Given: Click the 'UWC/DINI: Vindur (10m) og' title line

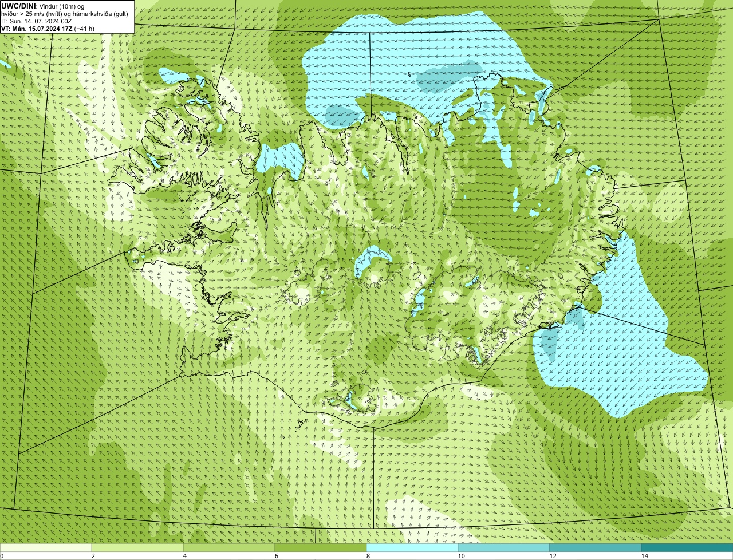Looking at the screenshot, I should point(43,6).
